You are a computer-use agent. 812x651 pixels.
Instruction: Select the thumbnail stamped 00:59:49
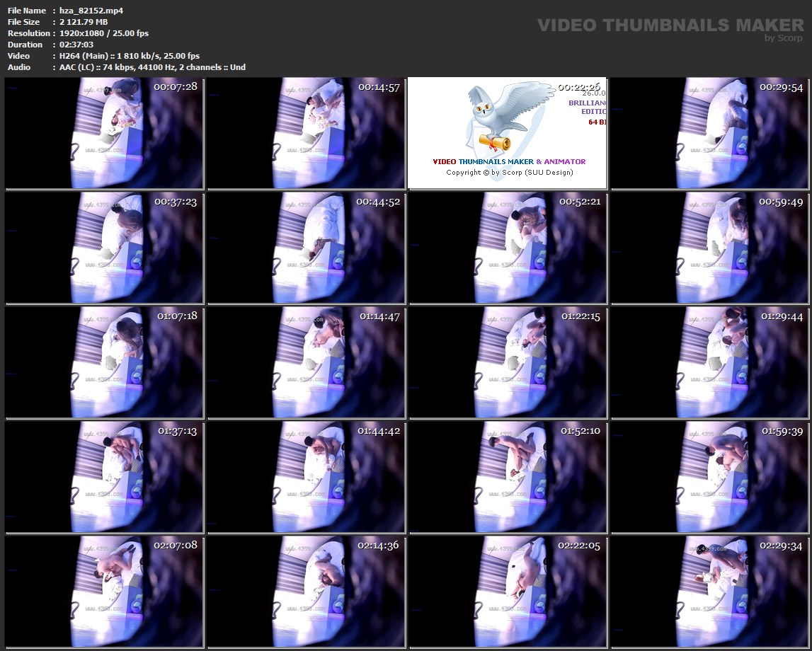(709, 248)
